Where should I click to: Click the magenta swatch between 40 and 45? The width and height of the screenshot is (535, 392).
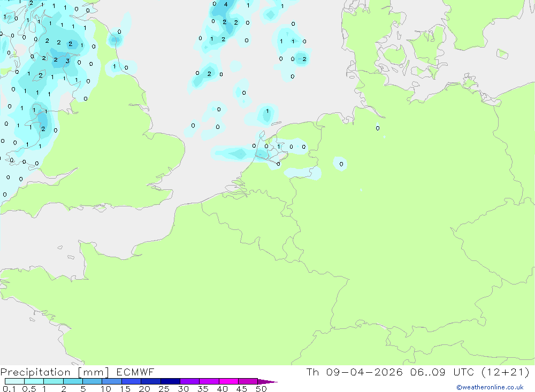coord(228,381)
